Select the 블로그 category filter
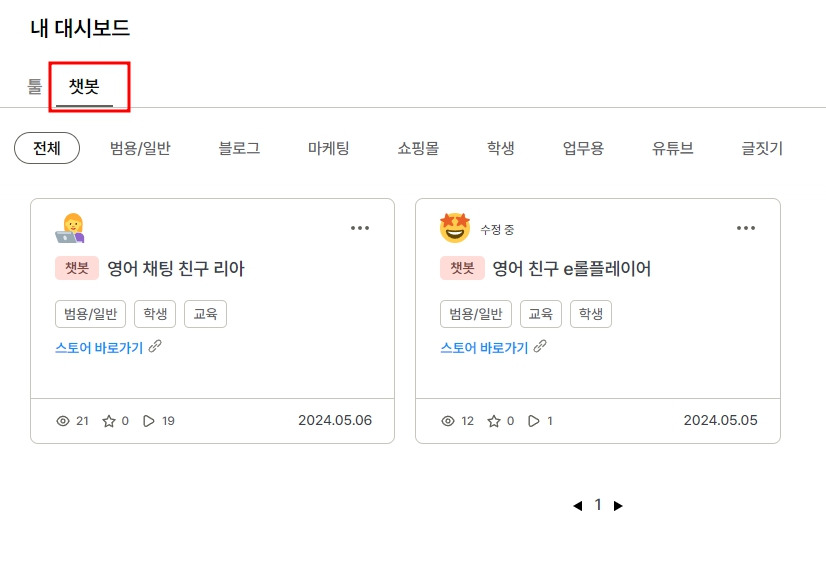Screen dimensions: 826x581 pyautogui.click(x=237, y=147)
